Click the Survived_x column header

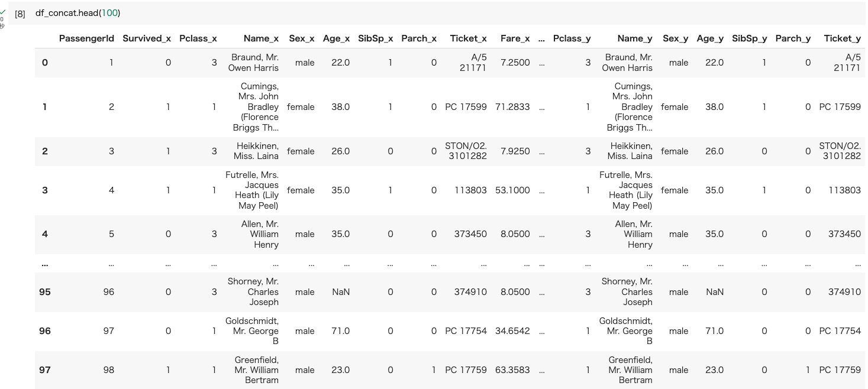tap(147, 38)
